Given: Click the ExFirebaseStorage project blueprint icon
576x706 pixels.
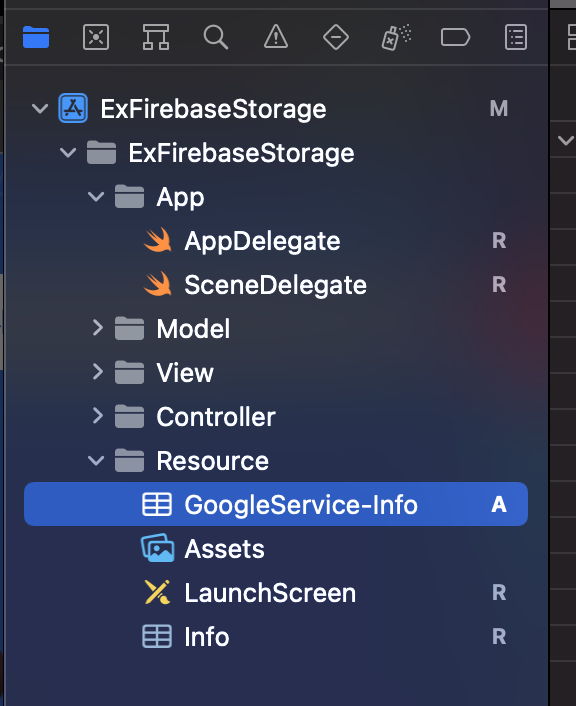Looking at the screenshot, I should coord(73,108).
